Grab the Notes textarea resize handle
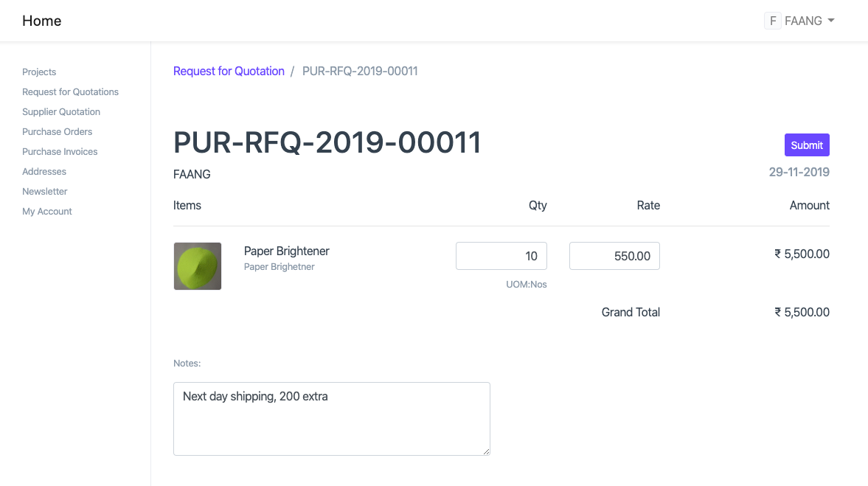The image size is (868, 486). (486, 451)
